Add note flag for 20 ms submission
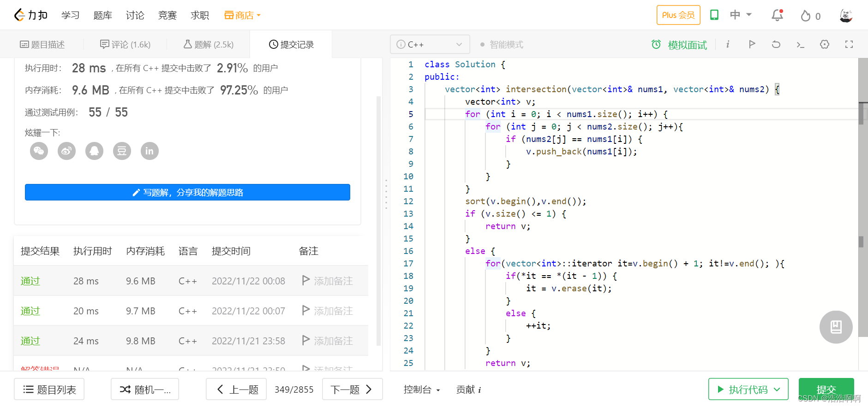Screen dimensions: 868x407 [x=327, y=311]
